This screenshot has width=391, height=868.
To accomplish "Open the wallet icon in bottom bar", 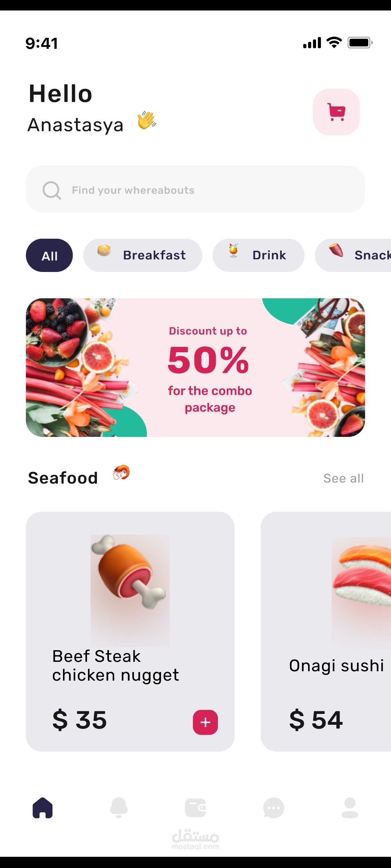I will pyautogui.click(x=195, y=808).
